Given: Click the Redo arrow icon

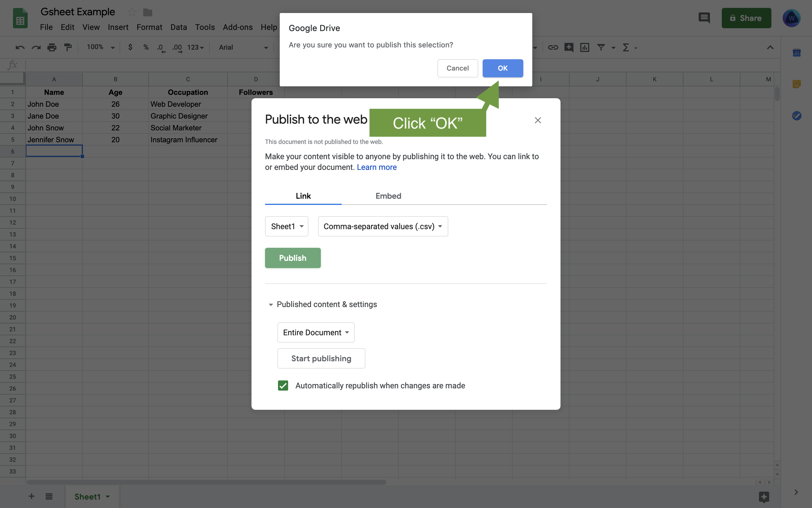Looking at the screenshot, I should (36, 47).
